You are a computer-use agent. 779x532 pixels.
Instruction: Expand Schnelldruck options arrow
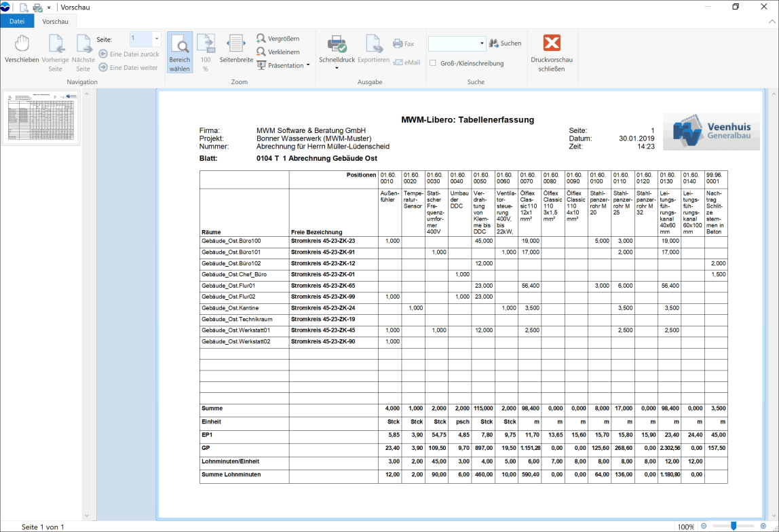point(337,68)
